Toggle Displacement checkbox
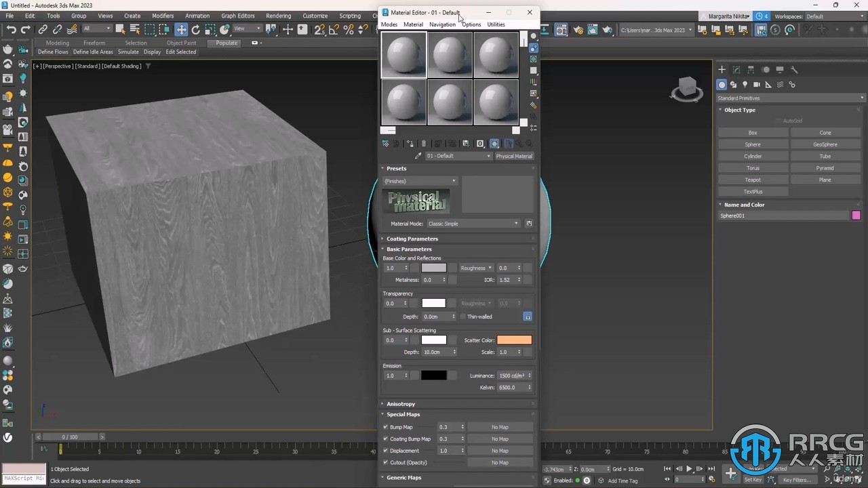Image resolution: width=868 pixels, height=488 pixels. point(386,451)
